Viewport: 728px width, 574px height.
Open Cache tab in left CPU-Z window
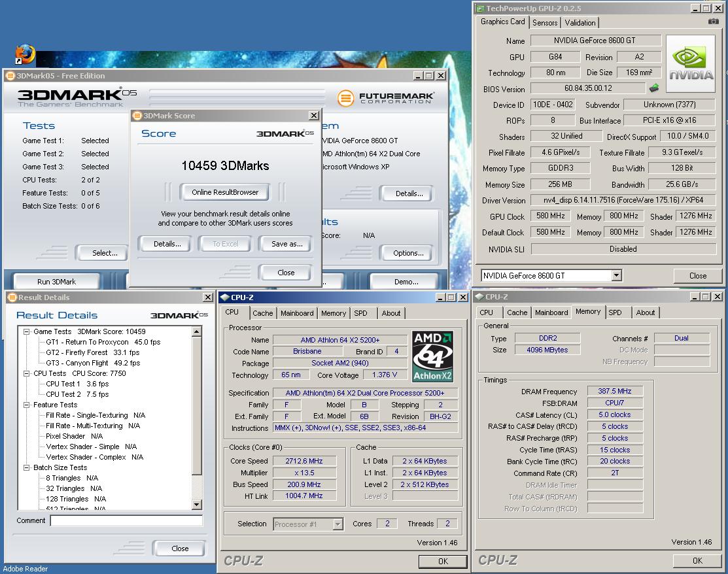263,313
